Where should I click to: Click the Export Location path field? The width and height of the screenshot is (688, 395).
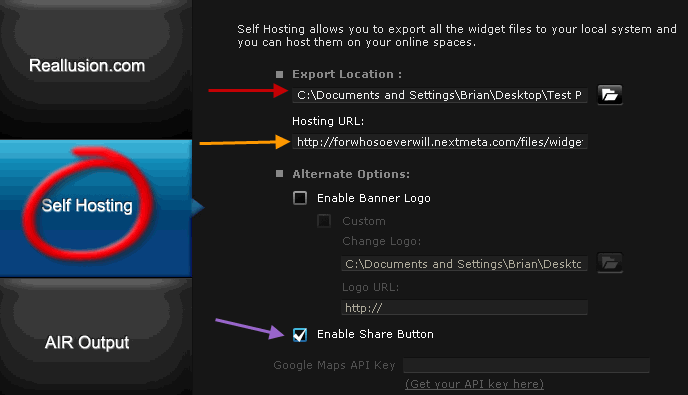tap(440, 95)
